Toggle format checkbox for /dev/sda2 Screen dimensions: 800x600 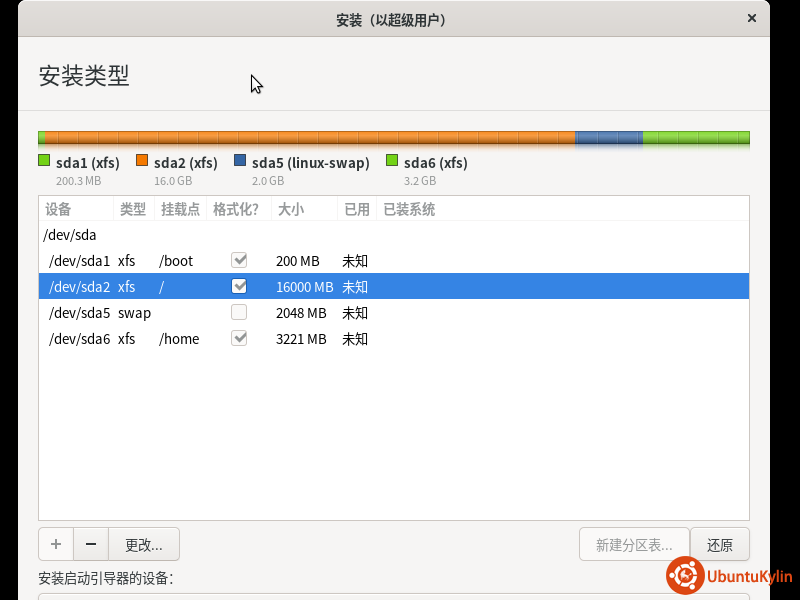pyautogui.click(x=239, y=286)
